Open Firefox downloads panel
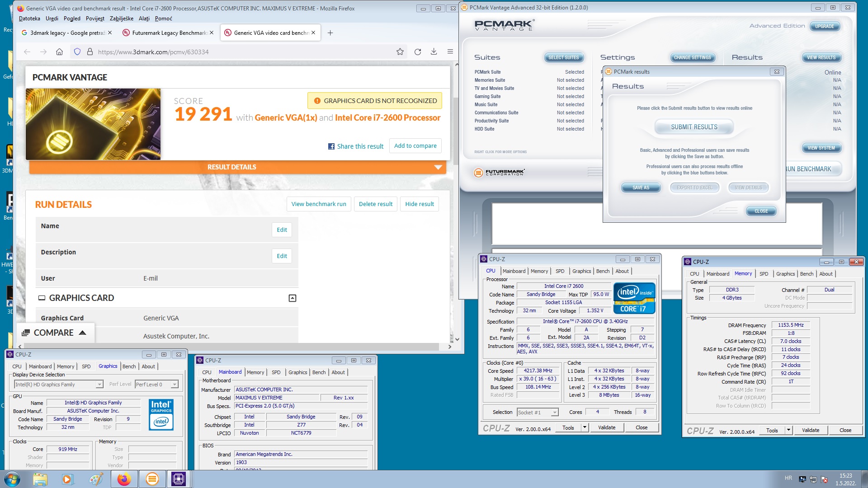The height and width of the screenshot is (488, 868). (x=434, y=52)
